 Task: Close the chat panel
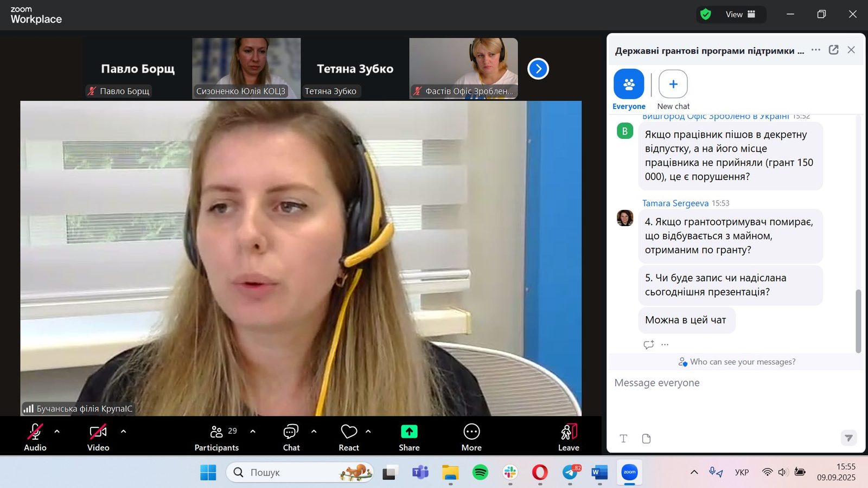(851, 50)
